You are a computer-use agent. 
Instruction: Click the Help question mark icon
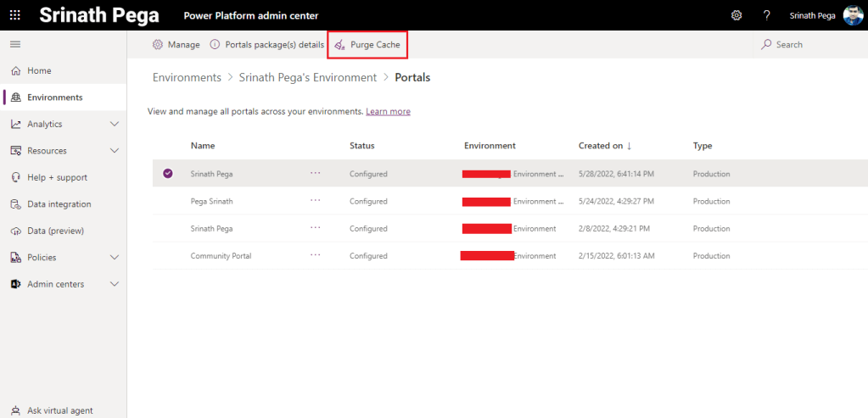[x=766, y=15]
